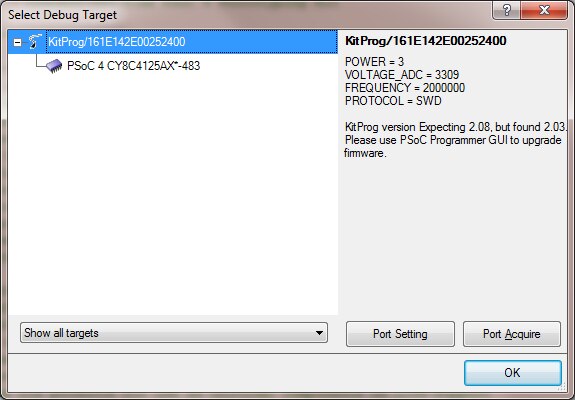Click the Port Acquire button
Viewport: 575px width, 400px height.
[512, 334]
